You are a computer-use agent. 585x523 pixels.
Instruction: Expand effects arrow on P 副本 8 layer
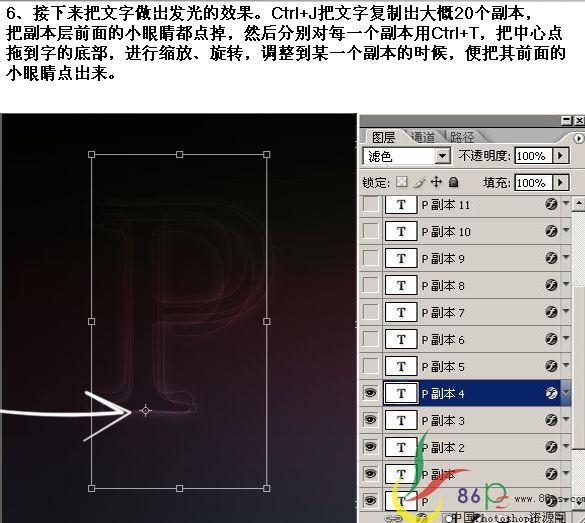pos(566,284)
